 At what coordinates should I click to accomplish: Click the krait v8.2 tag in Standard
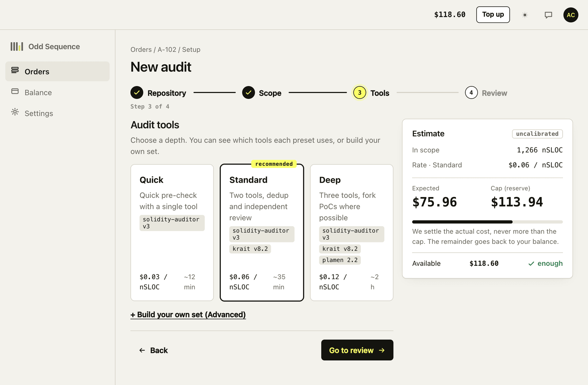[250, 249]
